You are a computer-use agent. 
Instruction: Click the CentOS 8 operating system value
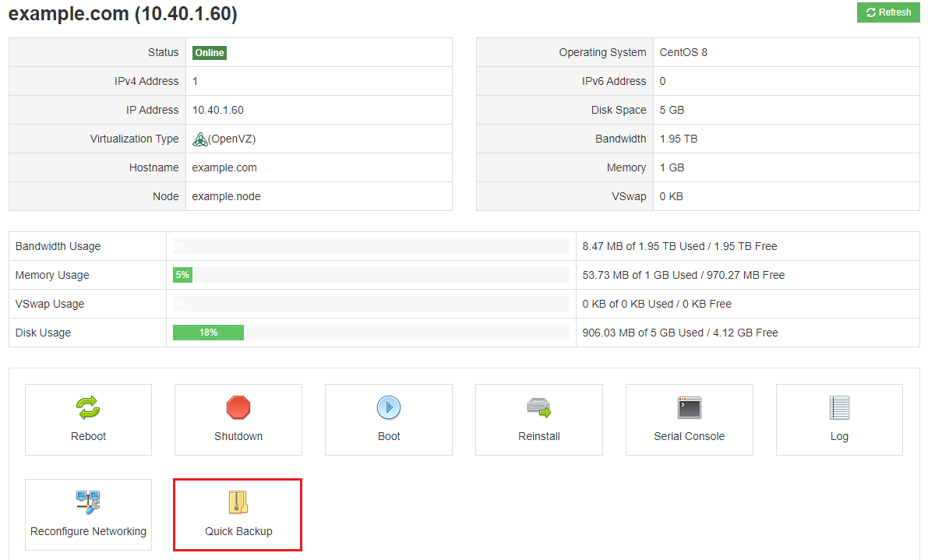pos(683,53)
